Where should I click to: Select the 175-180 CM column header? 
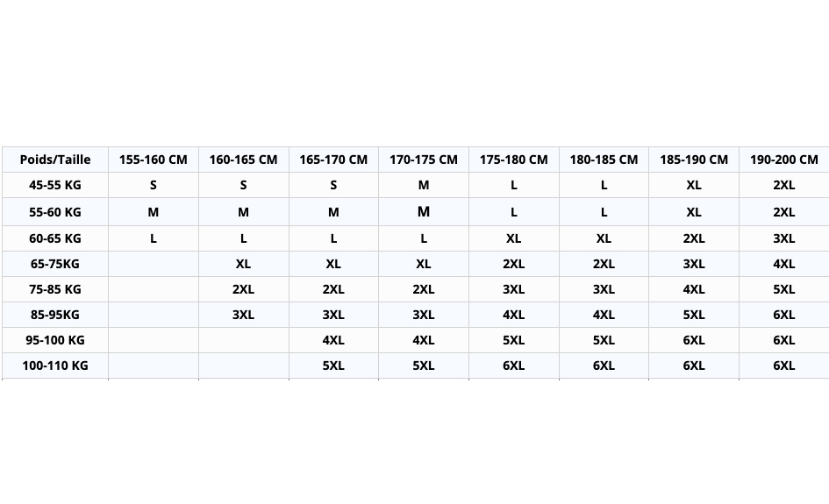click(x=513, y=160)
